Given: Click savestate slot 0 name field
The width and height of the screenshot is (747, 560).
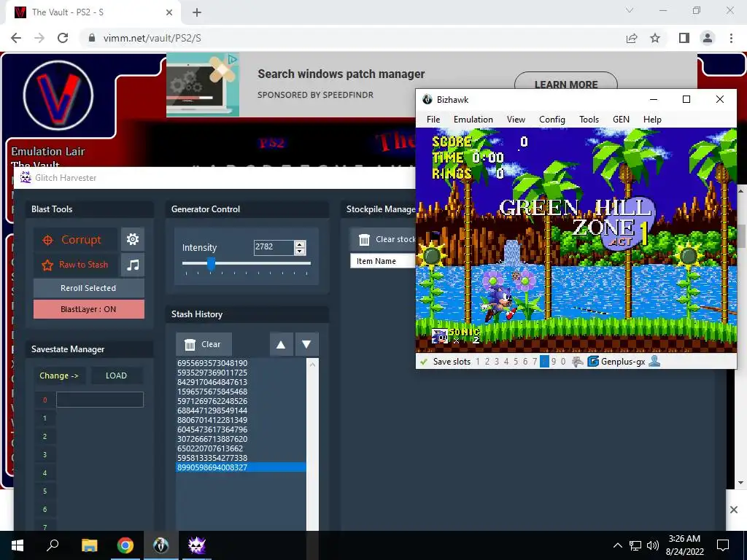Looking at the screenshot, I should (99, 400).
